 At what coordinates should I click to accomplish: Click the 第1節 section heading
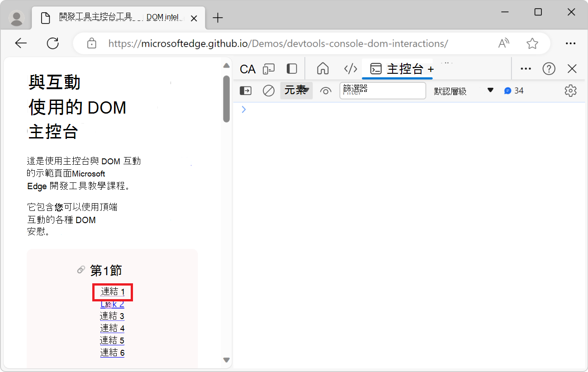[106, 271]
